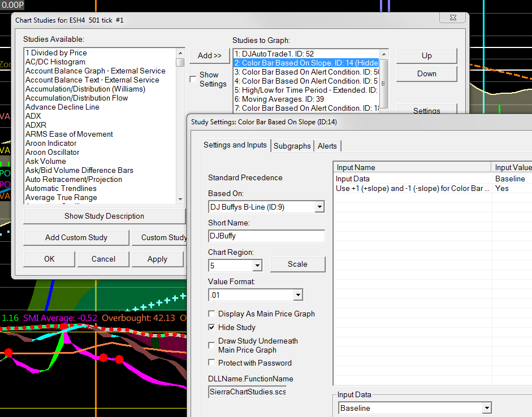Image resolution: width=532 pixels, height=417 pixels.
Task: Toggle Protect with Password checkbox
Action: (212, 363)
